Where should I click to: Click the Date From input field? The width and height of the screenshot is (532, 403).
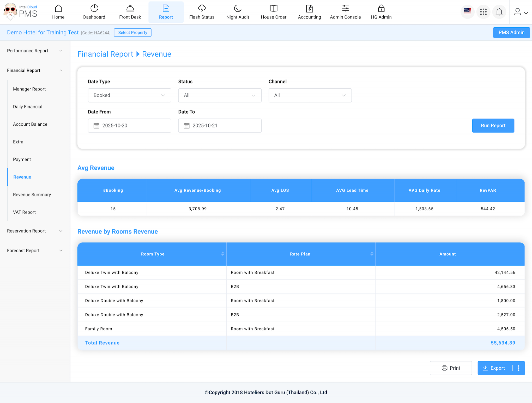point(129,126)
